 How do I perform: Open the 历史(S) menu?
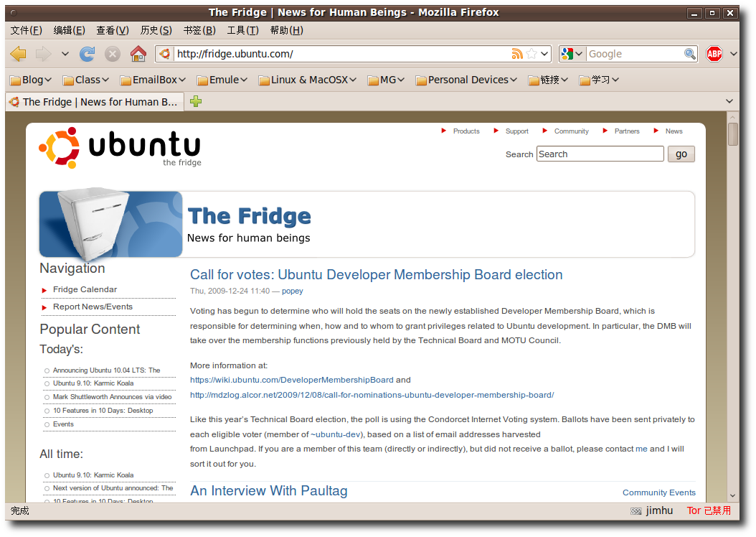click(x=156, y=30)
